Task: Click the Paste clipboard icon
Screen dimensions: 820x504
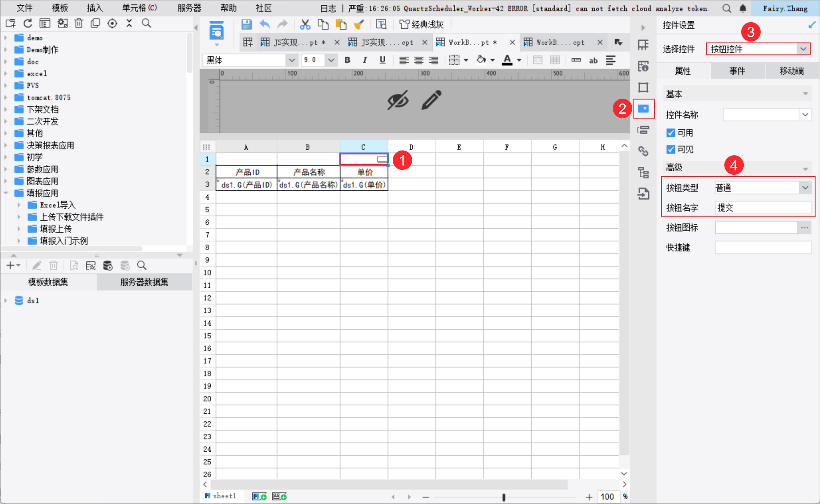Action: point(341,24)
